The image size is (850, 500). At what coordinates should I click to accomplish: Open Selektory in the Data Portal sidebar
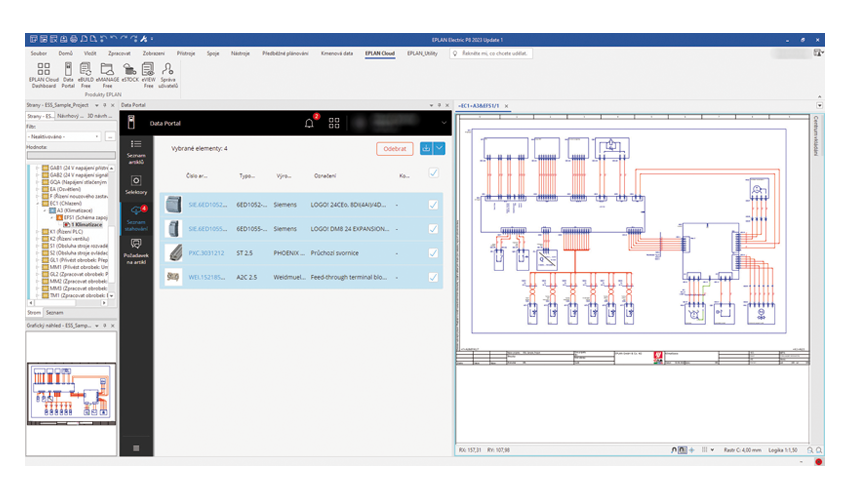(x=136, y=184)
